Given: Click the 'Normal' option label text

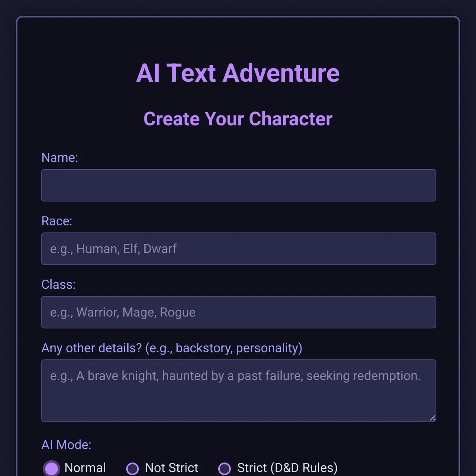Looking at the screenshot, I should pyautogui.click(x=85, y=468).
